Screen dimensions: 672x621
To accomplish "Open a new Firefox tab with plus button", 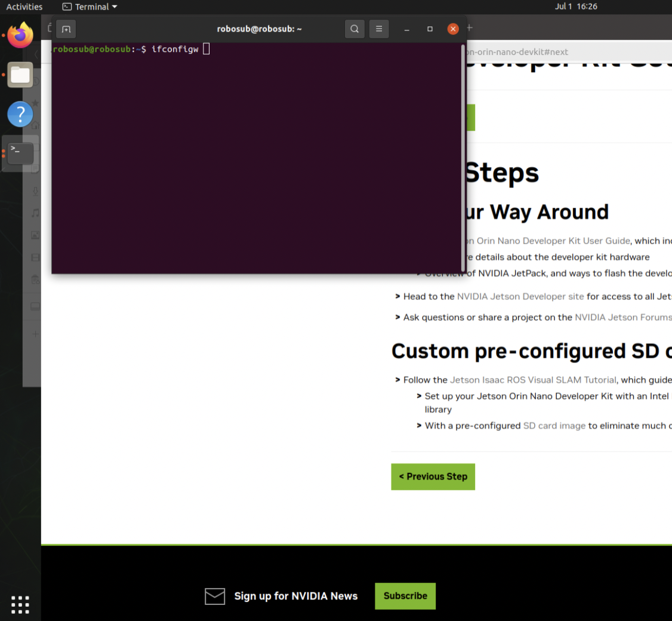I will [x=470, y=28].
